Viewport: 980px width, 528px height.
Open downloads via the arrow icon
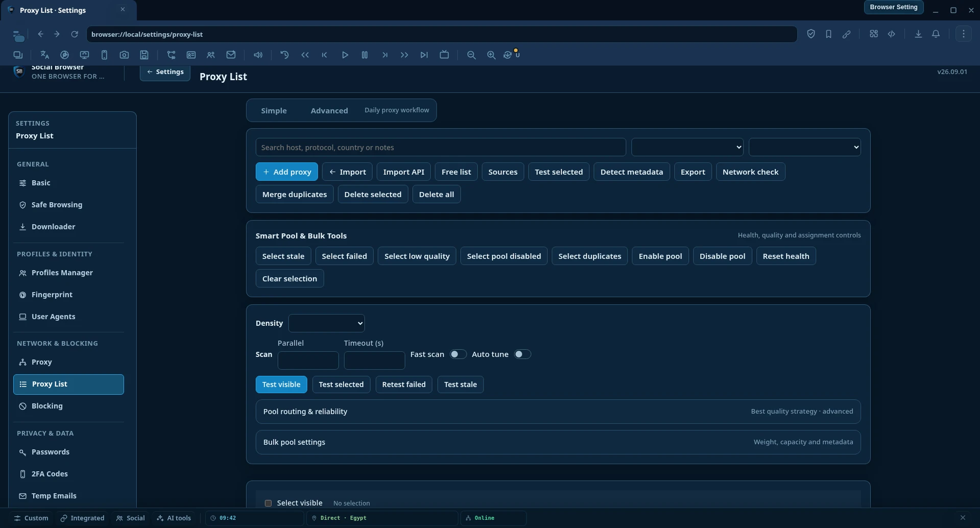click(918, 34)
